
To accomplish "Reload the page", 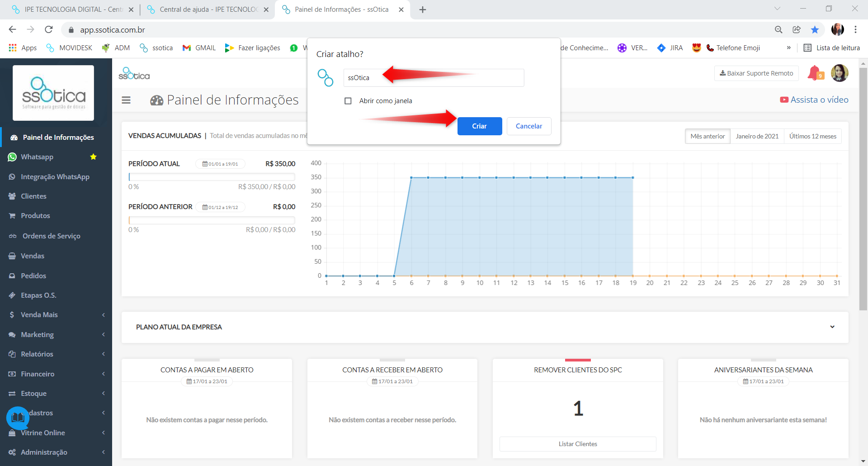I will click(49, 29).
